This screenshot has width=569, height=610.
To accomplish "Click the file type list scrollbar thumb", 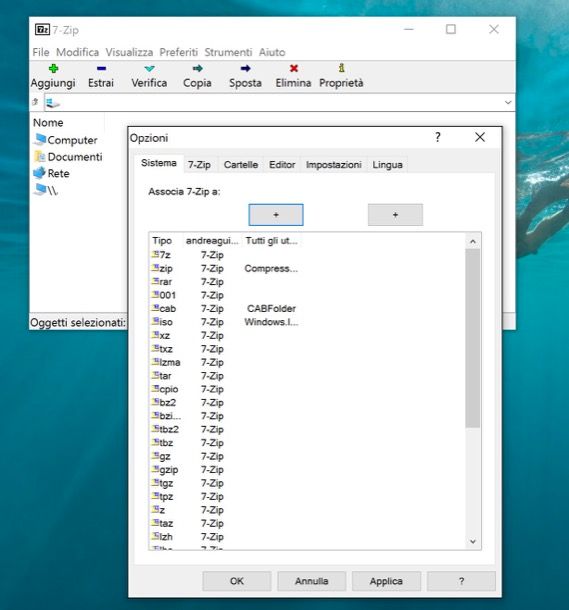I will click(x=473, y=338).
